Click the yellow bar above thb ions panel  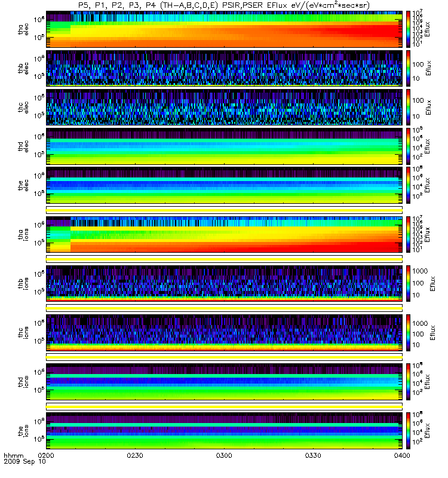225,259
